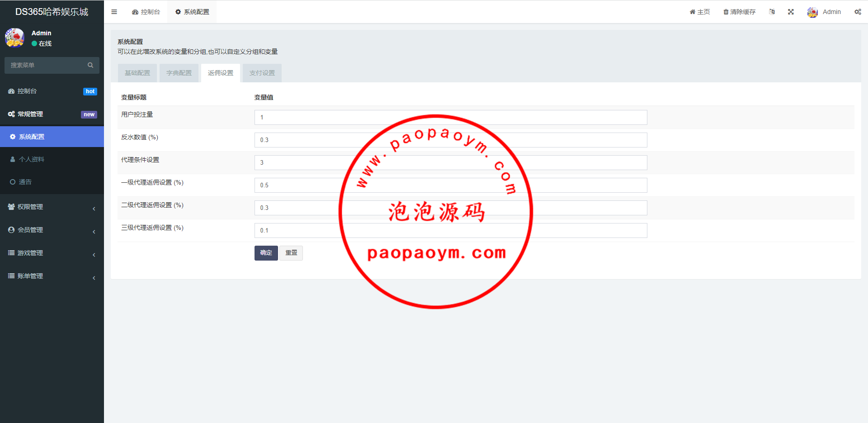Toggle the sidebar hamburger menu icon
The height and width of the screenshot is (423, 868).
(x=114, y=12)
